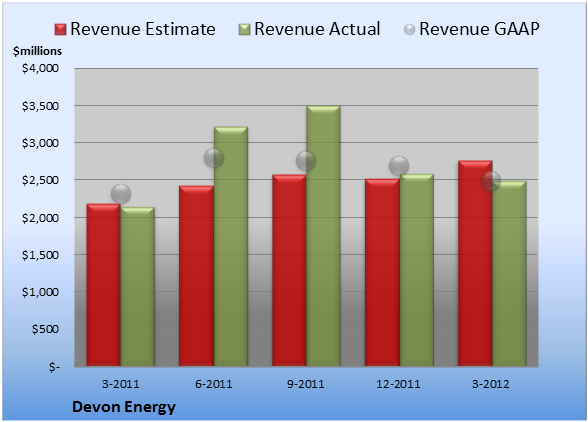Select the red estimate bar for 12-2011

pos(382,273)
